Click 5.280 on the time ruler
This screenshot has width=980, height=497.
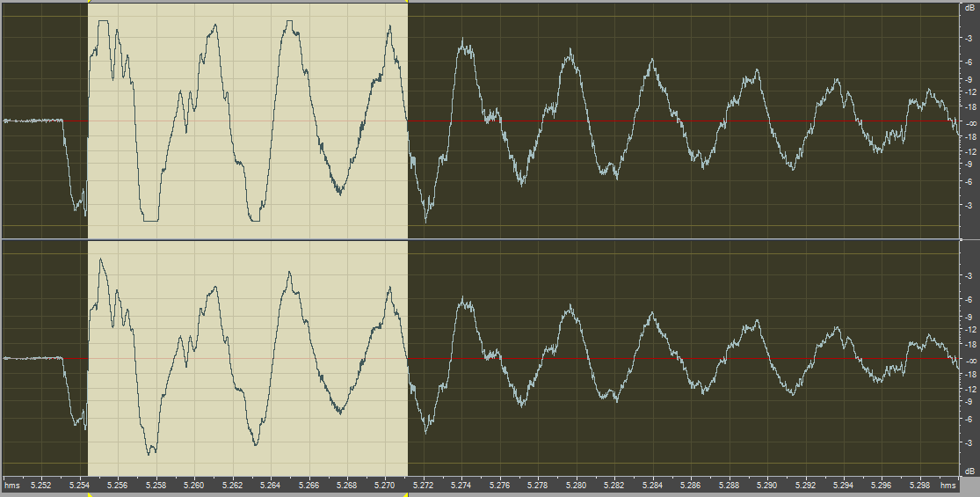[576, 485]
